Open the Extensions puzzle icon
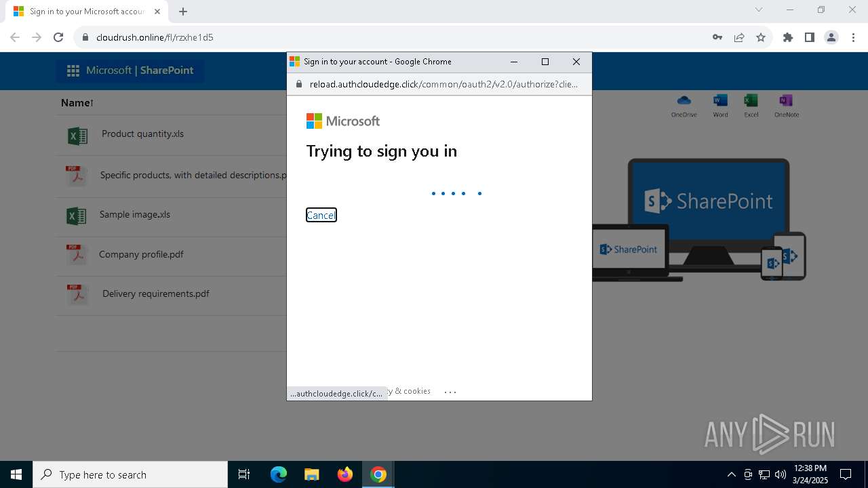Screen dimensions: 868x488 (x=788, y=37)
